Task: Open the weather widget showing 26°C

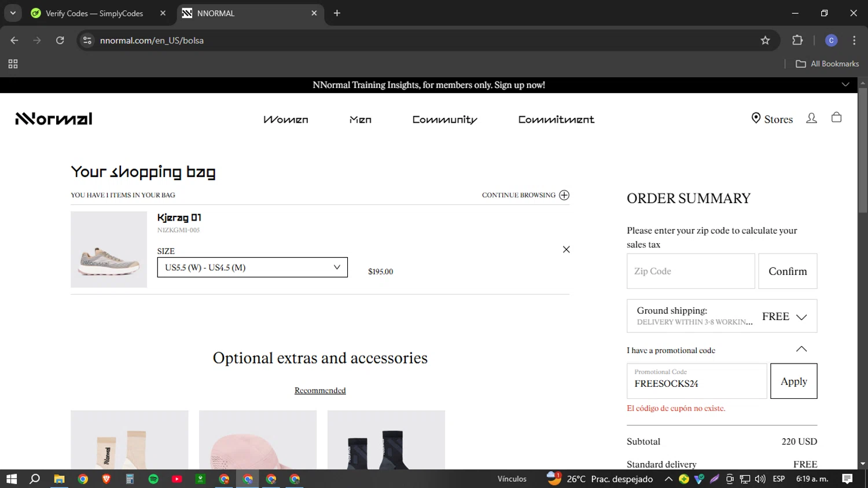Action: [x=600, y=479]
